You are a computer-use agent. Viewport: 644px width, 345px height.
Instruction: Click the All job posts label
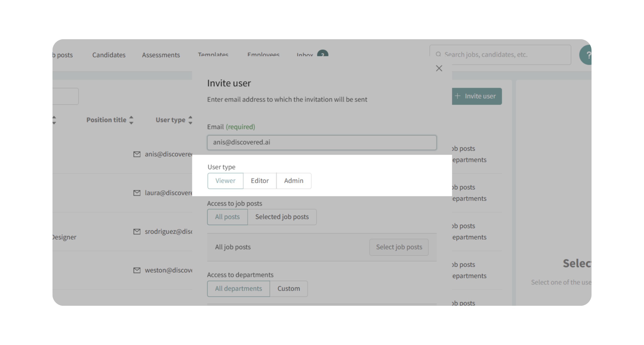pyautogui.click(x=233, y=247)
